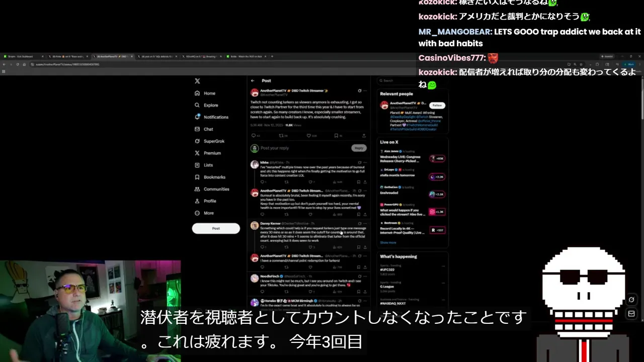Open Home in the X sidebar
Image resolution: width=644 pixels, height=362 pixels.
pos(205,93)
